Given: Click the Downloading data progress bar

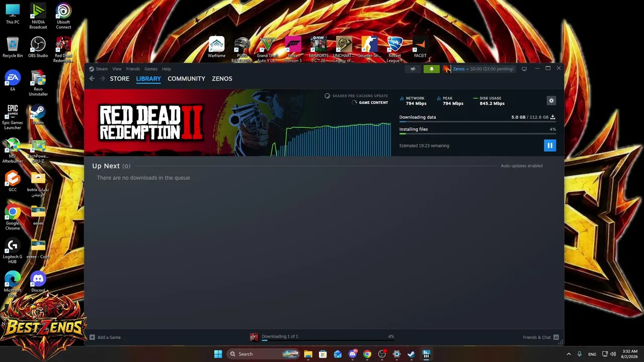Looking at the screenshot, I should [477, 122].
